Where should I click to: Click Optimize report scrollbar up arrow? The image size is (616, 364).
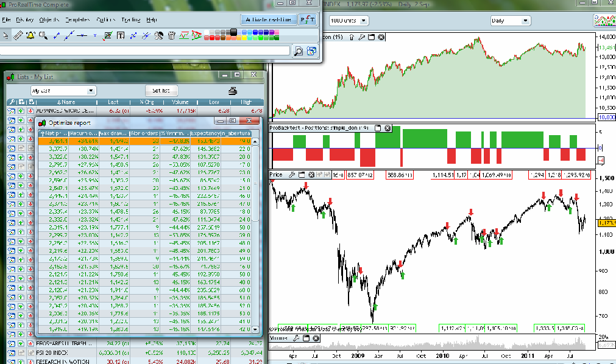(x=255, y=141)
